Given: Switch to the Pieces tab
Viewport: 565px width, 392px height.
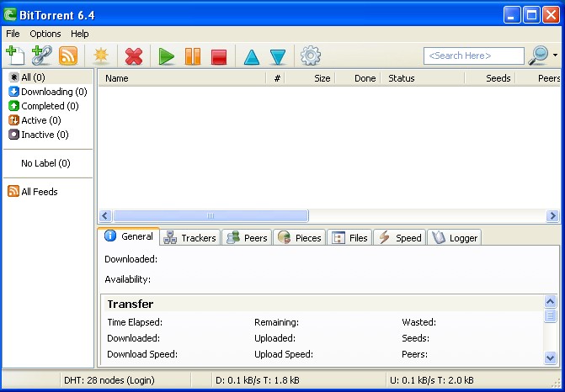Looking at the screenshot, I should coord(300,237).
